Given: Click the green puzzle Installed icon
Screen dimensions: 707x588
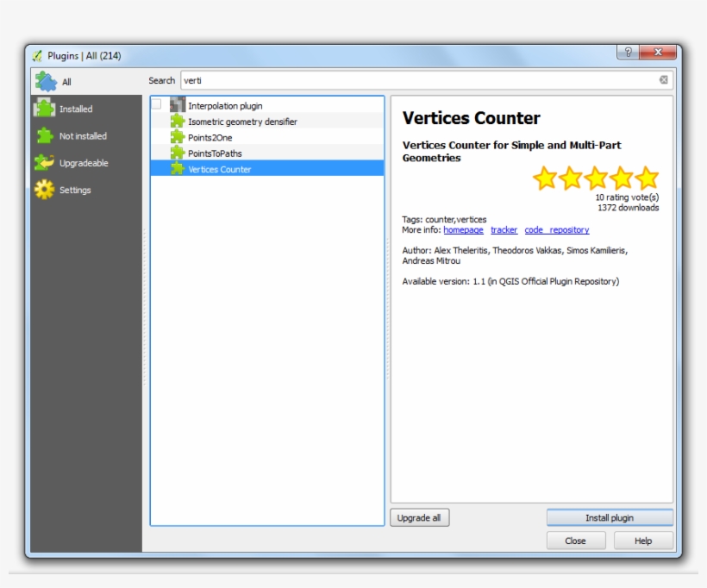Looking at the screenshot, I should click(x=45, y=109).
